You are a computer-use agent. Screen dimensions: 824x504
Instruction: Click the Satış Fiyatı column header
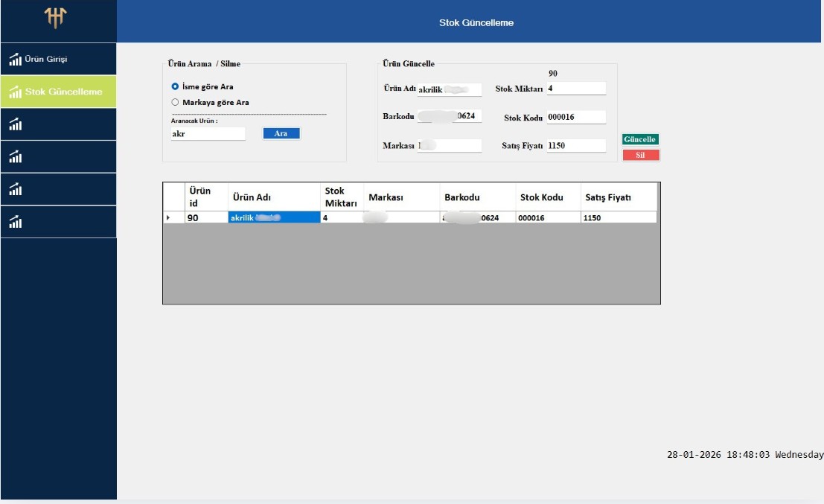point(618,197)
